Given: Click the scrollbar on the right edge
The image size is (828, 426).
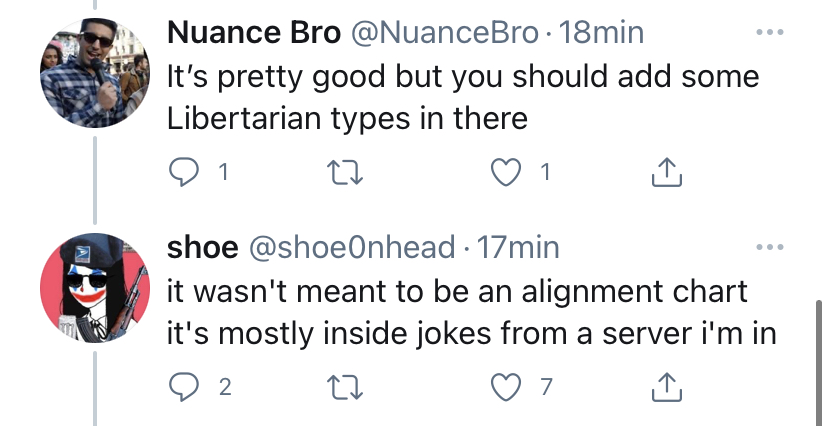Looking at the screenshot, I should 819,363.
